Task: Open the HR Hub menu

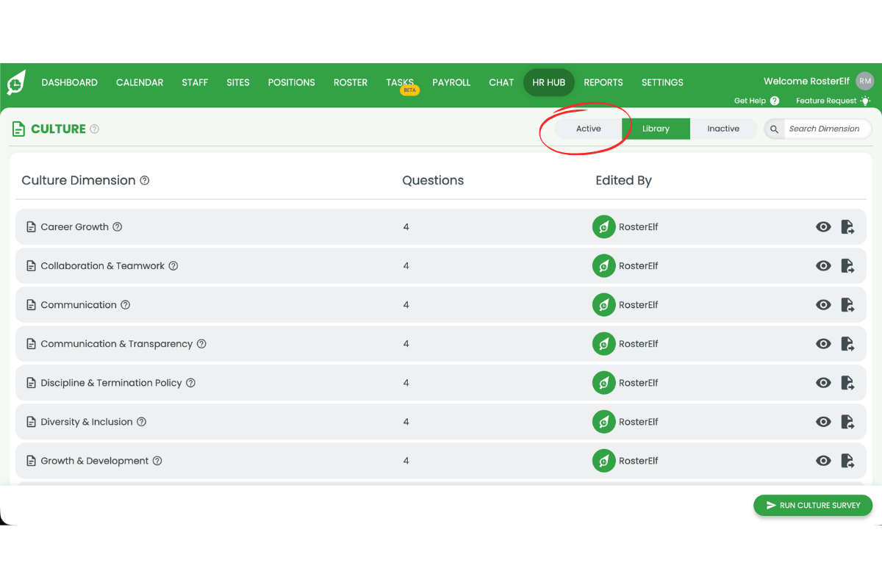Action: (548, 82)
